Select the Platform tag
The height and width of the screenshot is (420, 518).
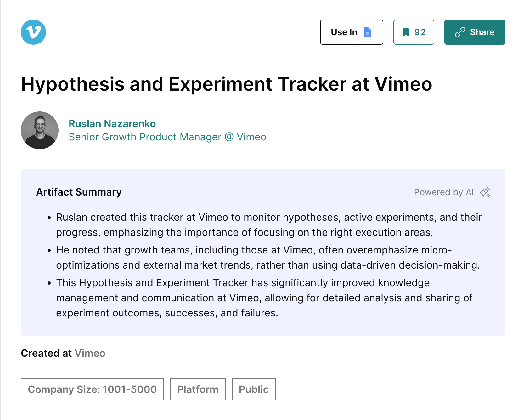(x=198, y=389)
